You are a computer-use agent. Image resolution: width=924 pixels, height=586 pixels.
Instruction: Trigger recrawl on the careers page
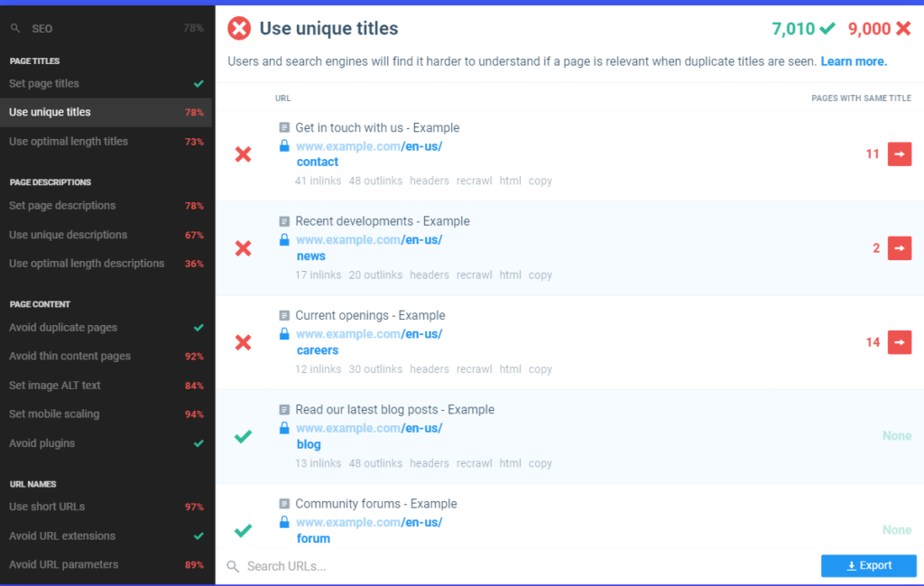click(474, 368)
